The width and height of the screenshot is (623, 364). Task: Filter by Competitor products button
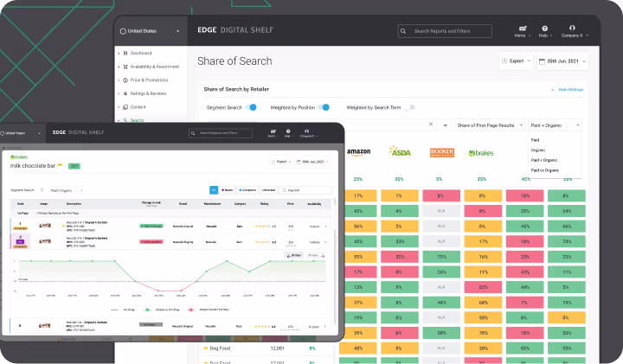point(247,190)
